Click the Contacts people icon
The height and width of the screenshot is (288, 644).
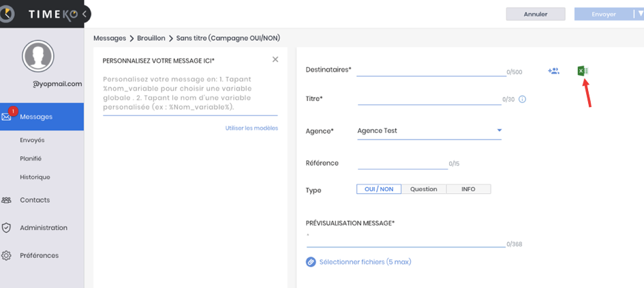(x=6, y=200)
